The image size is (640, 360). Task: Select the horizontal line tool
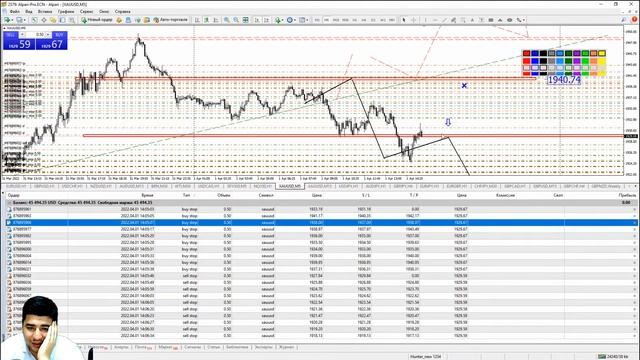[435, 20]
